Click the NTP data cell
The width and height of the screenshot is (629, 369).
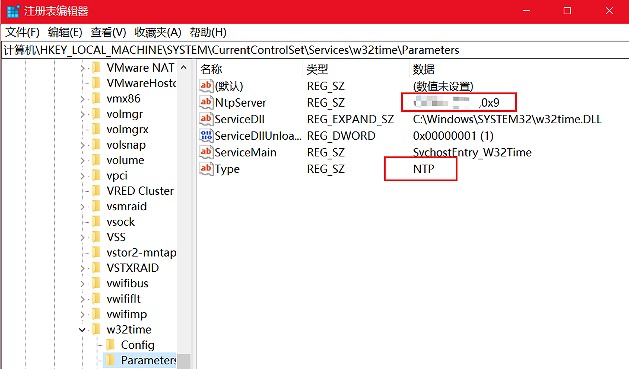point(424,169)
